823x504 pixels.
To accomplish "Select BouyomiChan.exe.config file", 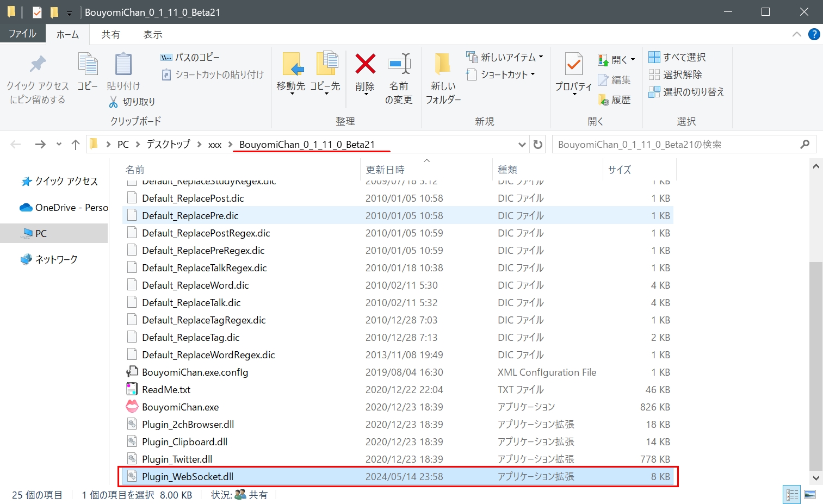I will [398, 372].
